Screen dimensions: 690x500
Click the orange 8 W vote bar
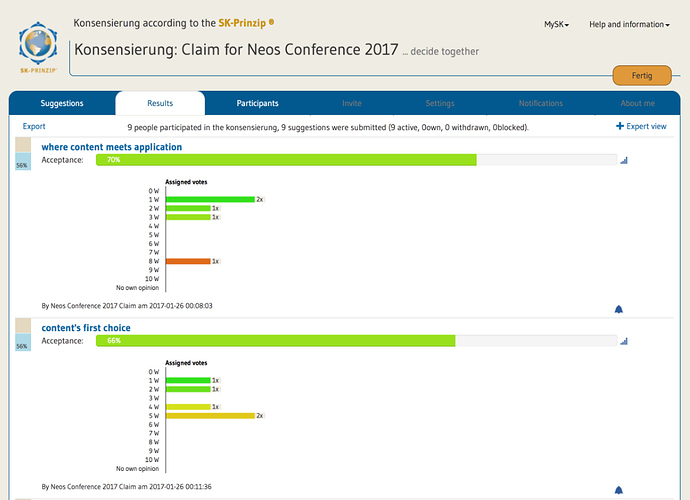click(x=187, y=261)
